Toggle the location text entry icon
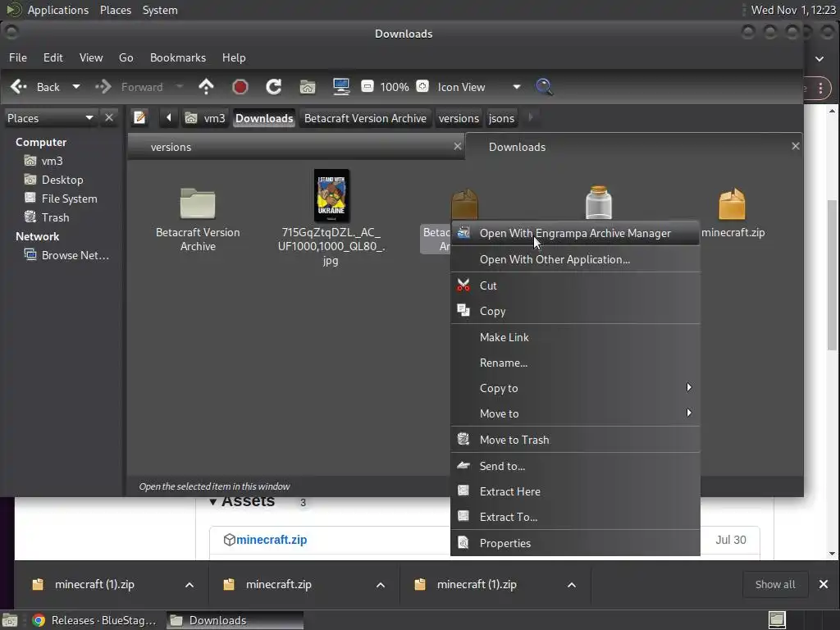Viewport: 840px width, 630px height. point(139,117)
